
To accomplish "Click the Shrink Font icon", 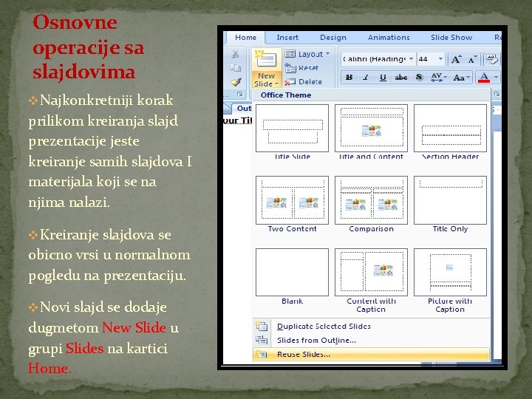I will click(x=472, y=59).
